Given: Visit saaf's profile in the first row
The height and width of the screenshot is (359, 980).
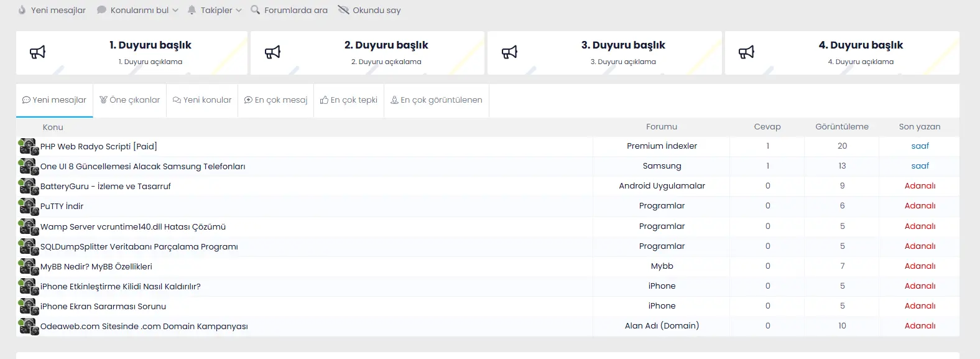Looking at the screenshot, I should pyautogui.click(x=920, y=146).
